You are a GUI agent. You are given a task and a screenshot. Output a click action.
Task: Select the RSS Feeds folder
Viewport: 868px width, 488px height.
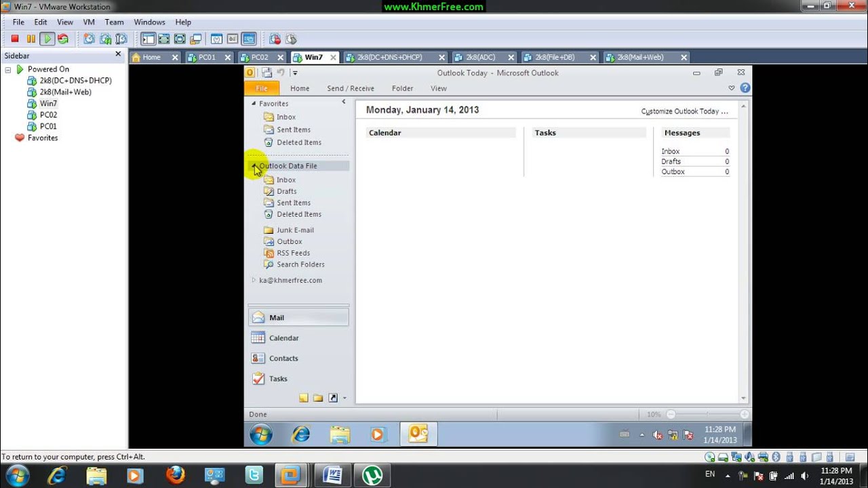pyautogui.click(x=294, y=253)
